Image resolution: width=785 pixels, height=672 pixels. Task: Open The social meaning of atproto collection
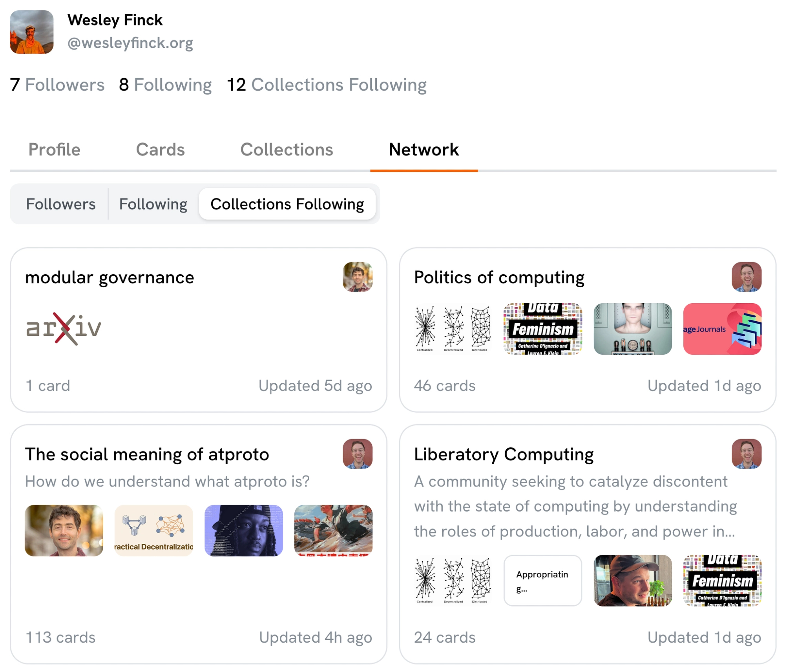coord(147,454)
